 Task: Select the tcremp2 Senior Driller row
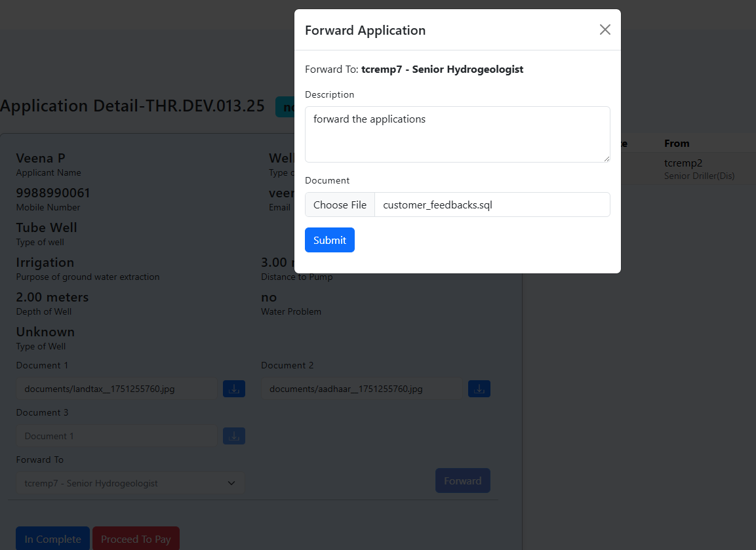click(688, 168)
